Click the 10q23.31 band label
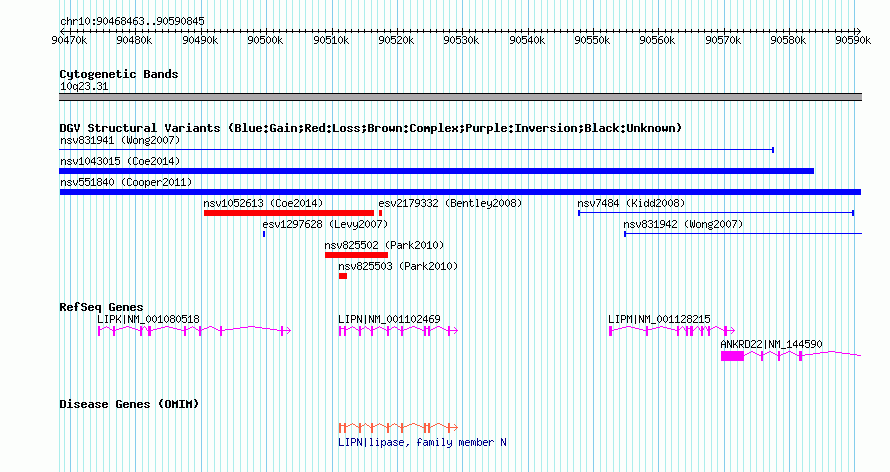 coord(84,87)
